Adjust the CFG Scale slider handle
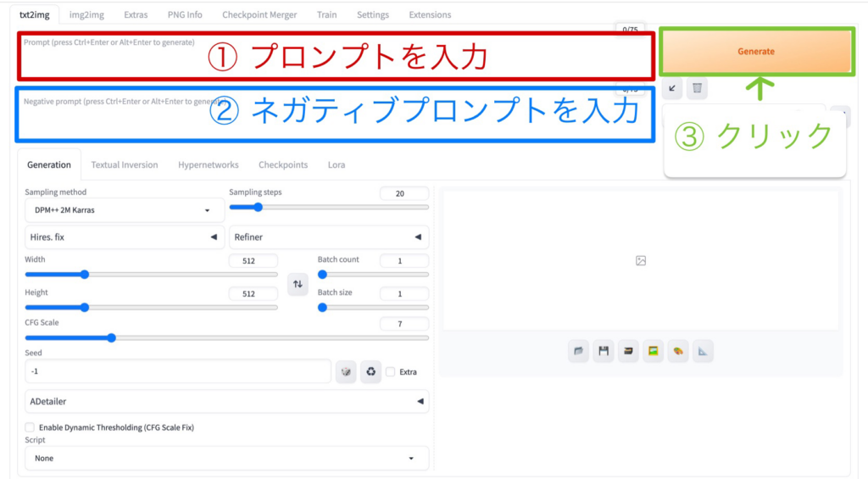Image resolution: width=868 pixels, height=479 pixels. pyautogui.click(x=111, y=337)
